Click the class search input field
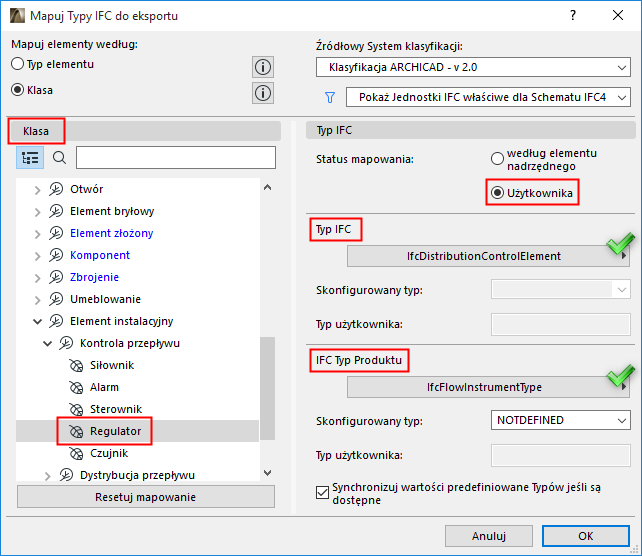This screenshot has height=556, width=642. pos(175,157)
